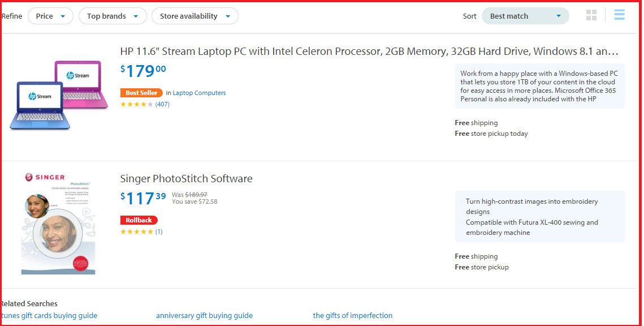The height and width of the screenshot is (326, 644).
Task: Open the Price refine dropdown
Action: 50,16
